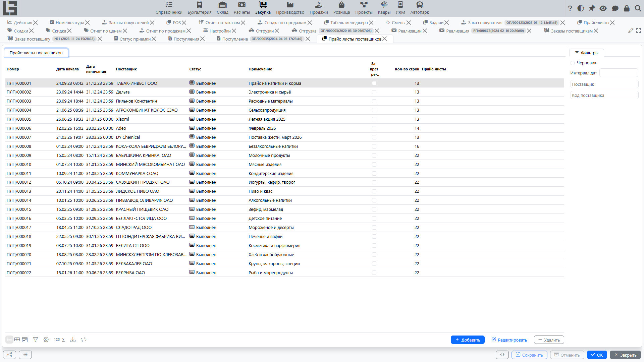This screenshot has width=644, height=362.
Task: Switch to calendar view icon in bottom toolbar
Action: pos(25,340)
